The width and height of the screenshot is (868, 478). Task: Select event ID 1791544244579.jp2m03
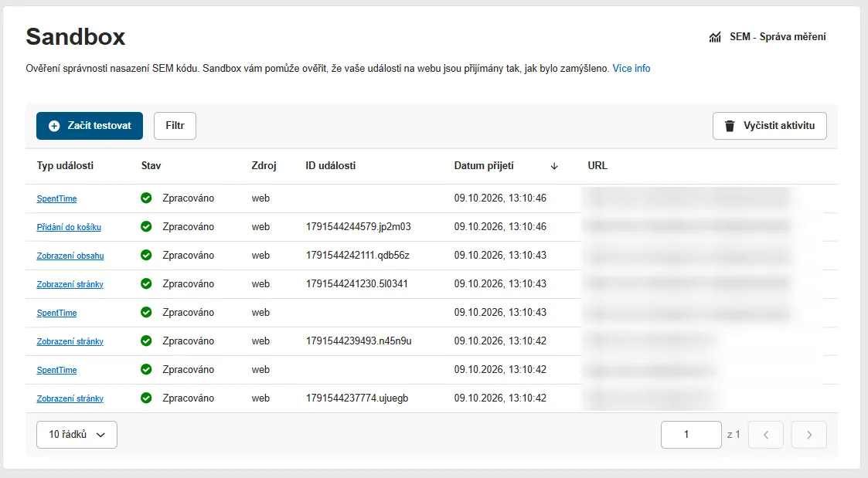[358, 226]
